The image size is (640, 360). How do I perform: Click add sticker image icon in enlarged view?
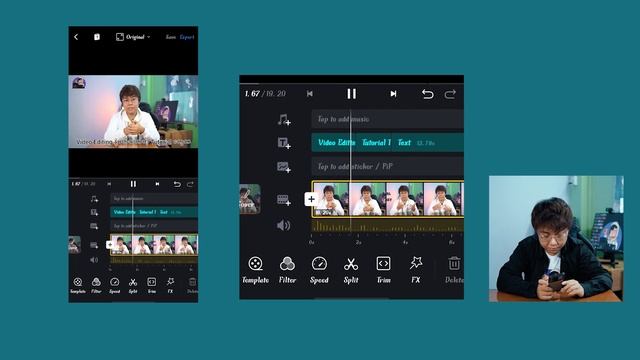coord(284,167)
